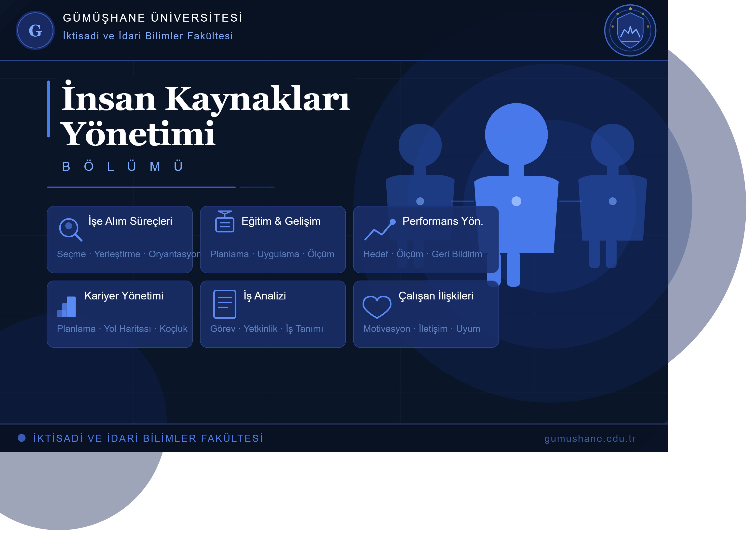Click the footer İKTİSADİ VE İDARİ BİLİMLER FAKÜLTESİ text

(x=148, y=439)
